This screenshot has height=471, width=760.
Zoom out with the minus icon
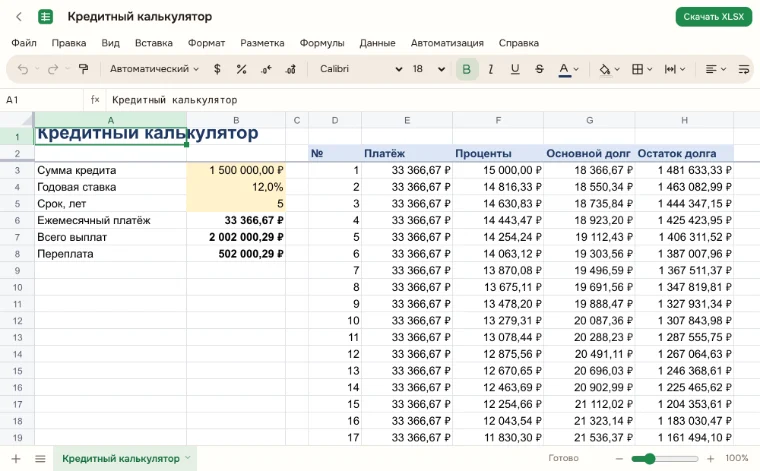pyautogui.click(x=619, y=458)
